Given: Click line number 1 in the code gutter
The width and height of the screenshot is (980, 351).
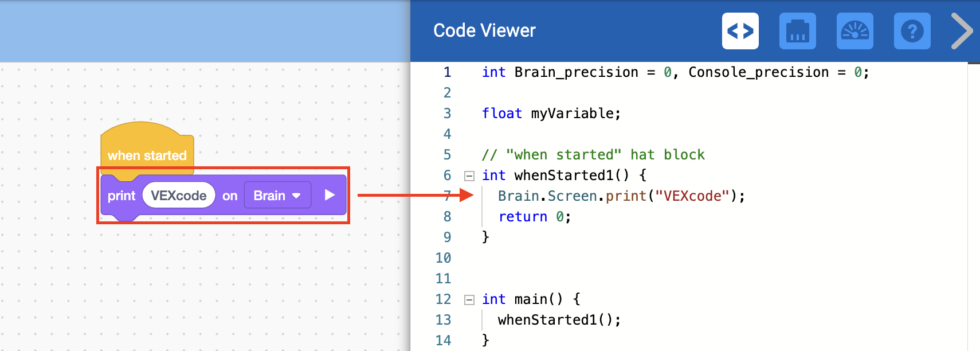Looking at the screenshot, I should tap(447, 72).
